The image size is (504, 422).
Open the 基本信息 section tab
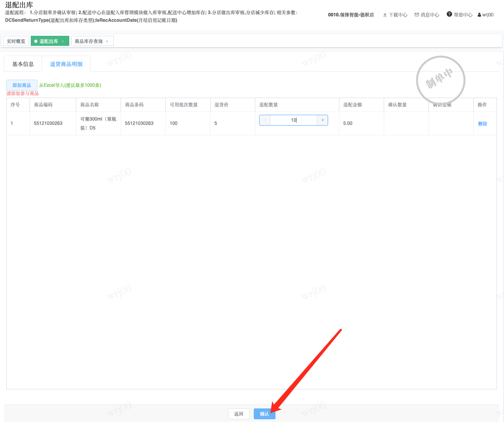point(23,64)
